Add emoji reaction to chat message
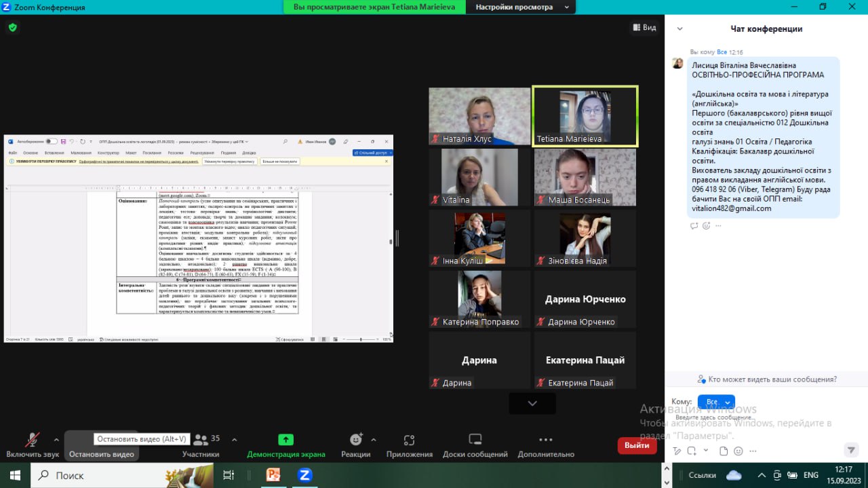 pyautogui.click(x=707, y=225)
